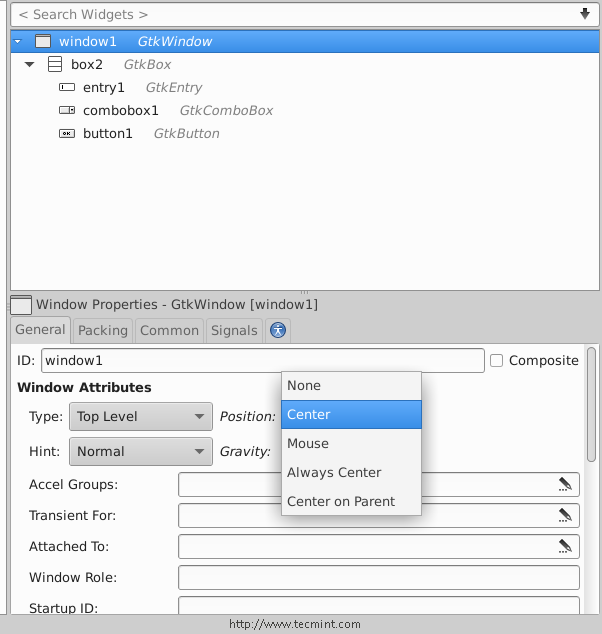Click the properties panel vertical scrollbar
Screen dimensions: 602x634
click(591, 404)
